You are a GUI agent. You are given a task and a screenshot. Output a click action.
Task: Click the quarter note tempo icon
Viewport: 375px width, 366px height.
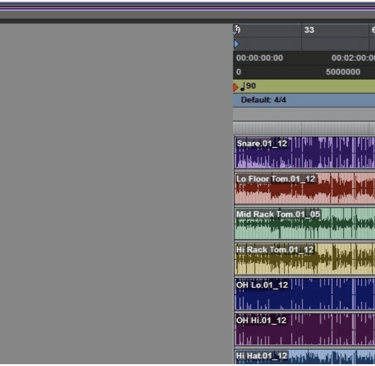243,86
